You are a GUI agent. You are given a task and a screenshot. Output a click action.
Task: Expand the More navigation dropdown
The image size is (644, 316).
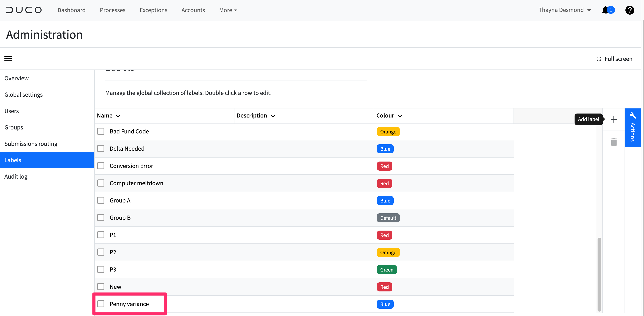pyautogui.click(x=228, y=10)
